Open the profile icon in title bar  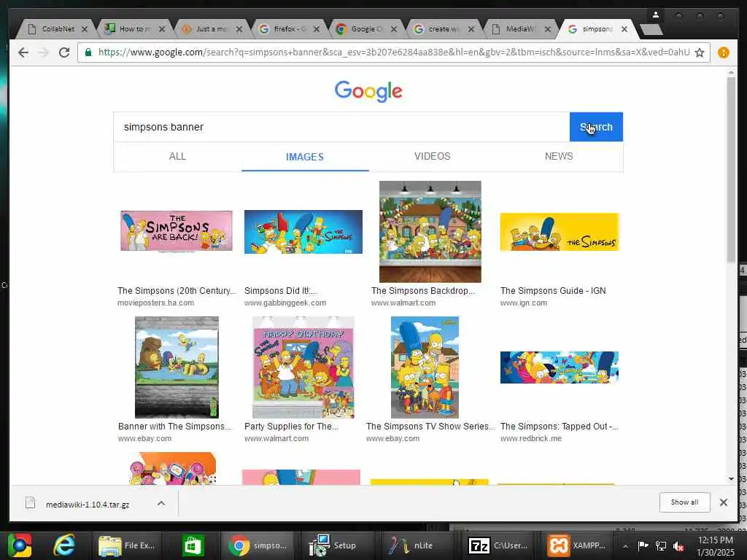point(656,15)
